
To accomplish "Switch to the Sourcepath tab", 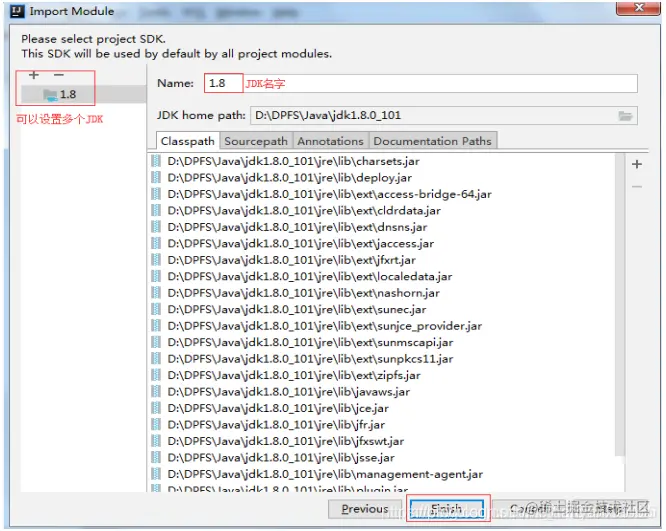I will click(x=256, y=141).
